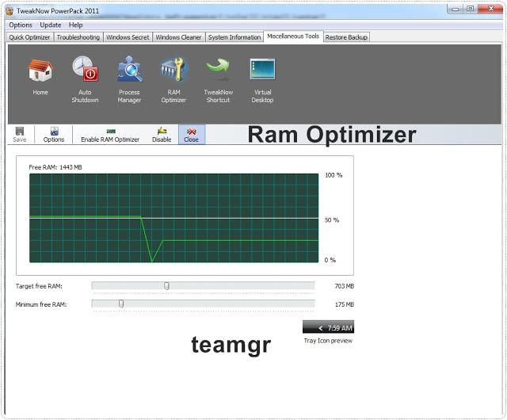
Task: Maximize the TweakNow PowerPack window
Action: click(x=471, y=9)
